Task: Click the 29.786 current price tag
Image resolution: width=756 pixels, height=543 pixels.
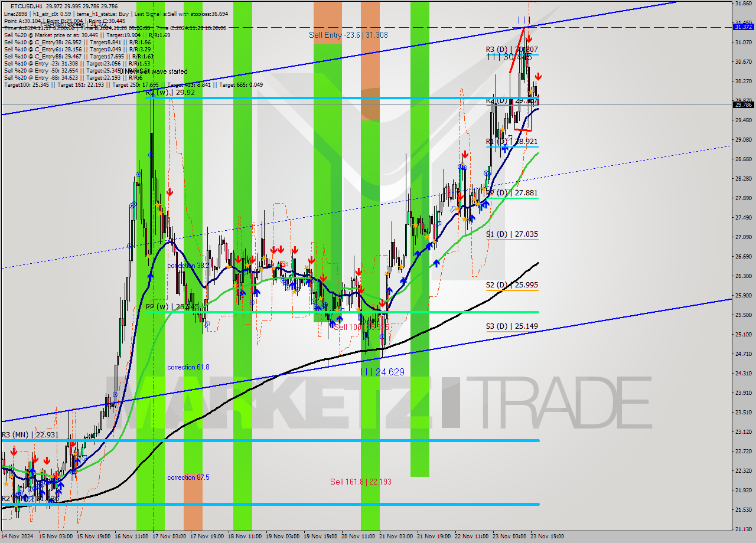Action: coord(743,104)
